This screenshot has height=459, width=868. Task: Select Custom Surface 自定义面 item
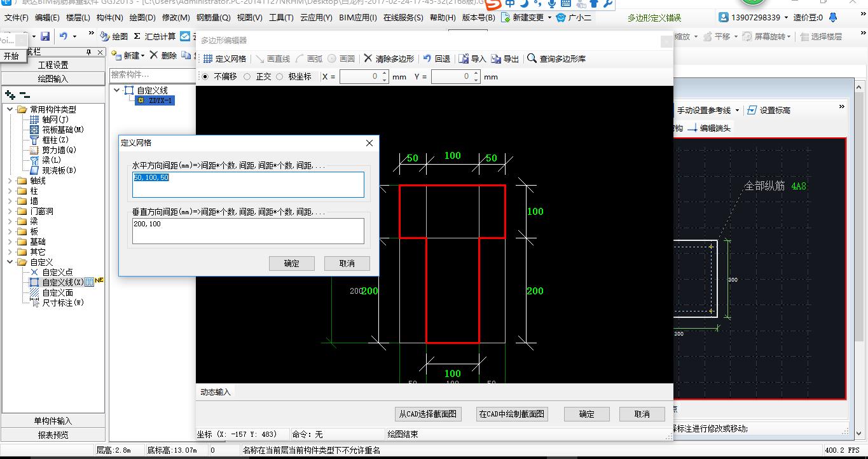52,292
